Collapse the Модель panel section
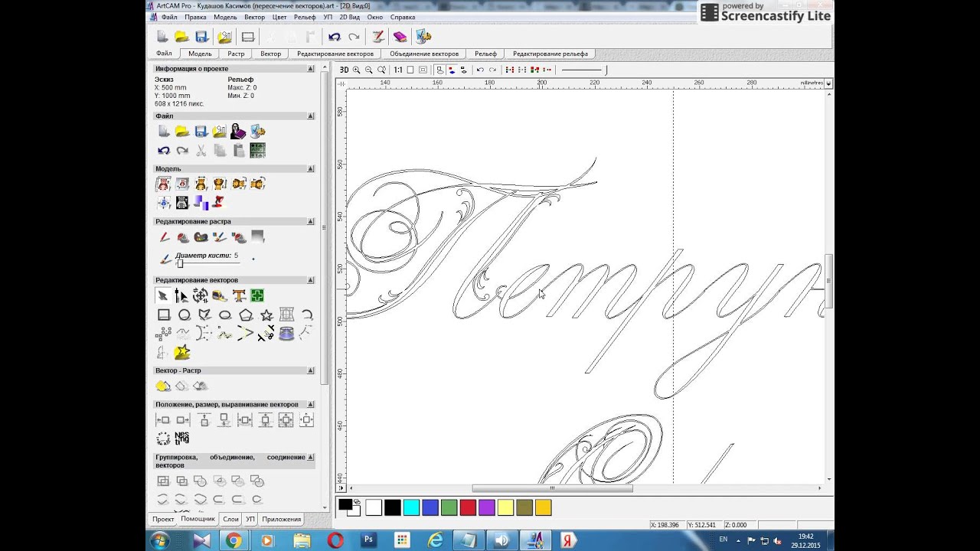The width and height of the screenshot is (980, 551). pyautogui.click(x=311, y=169)
